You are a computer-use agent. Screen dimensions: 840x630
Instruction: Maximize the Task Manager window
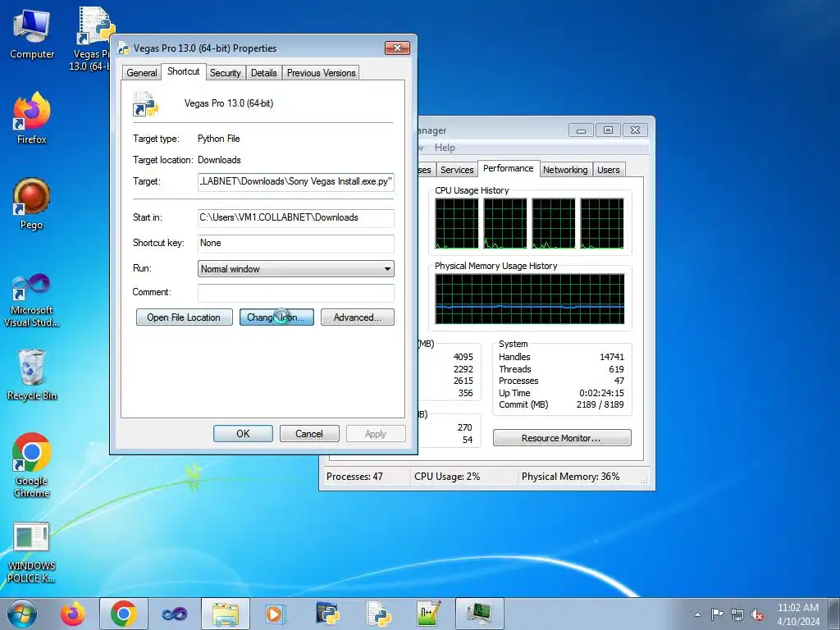coord(608,130)
